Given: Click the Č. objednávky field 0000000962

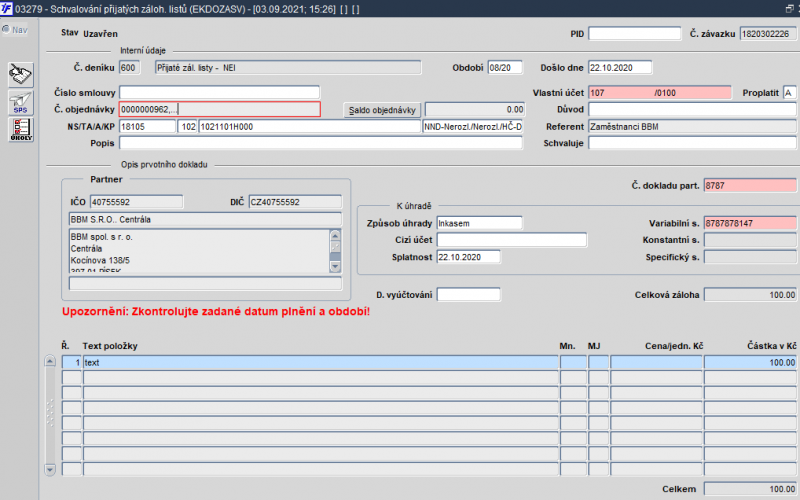Looking at the screenshot, I should pyautogui.click(x=220, y=109).
